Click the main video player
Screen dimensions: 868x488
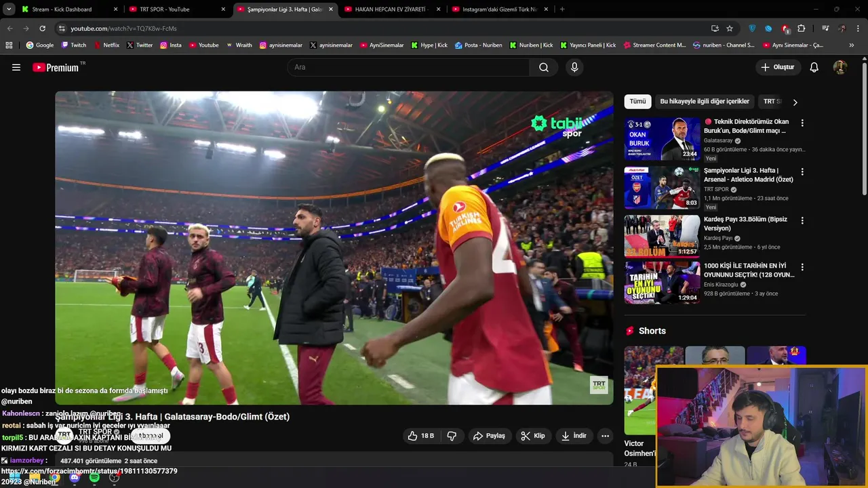pos(334,248)
